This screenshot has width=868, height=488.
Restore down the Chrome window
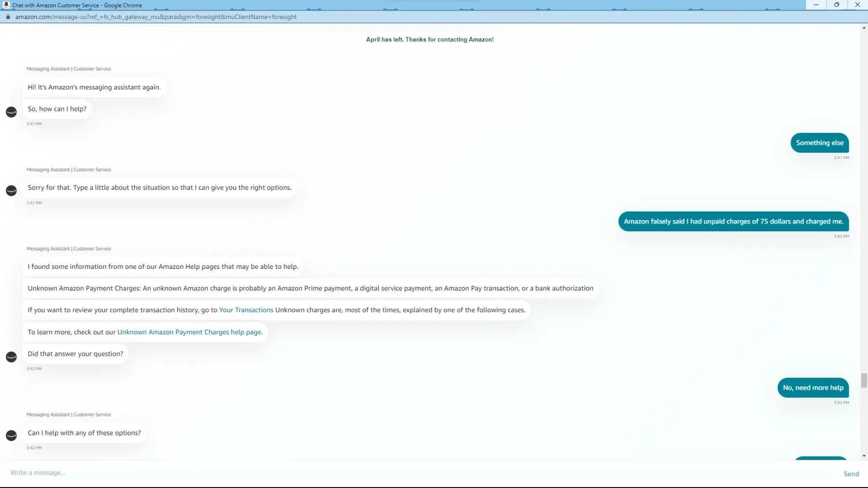click(837, 5)
